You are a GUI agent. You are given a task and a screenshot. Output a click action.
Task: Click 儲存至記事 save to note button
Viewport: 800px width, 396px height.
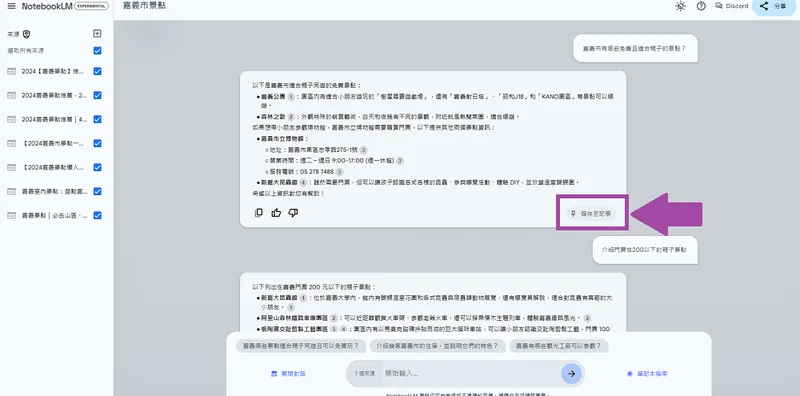[591, 213]
